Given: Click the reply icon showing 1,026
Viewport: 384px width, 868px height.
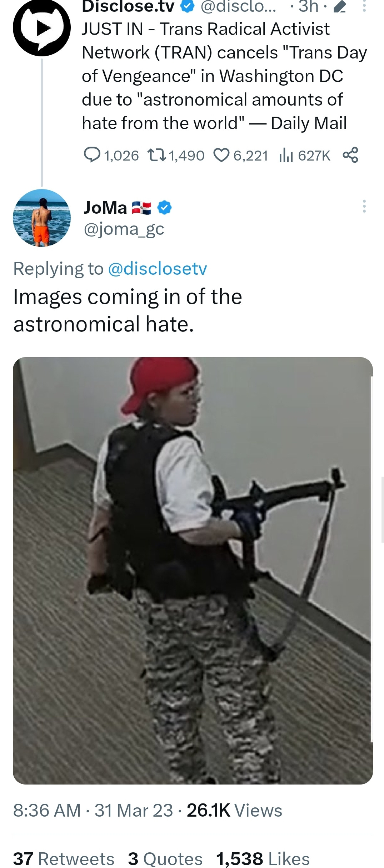Looking at the screenshot, I should [x=92, y=155].
